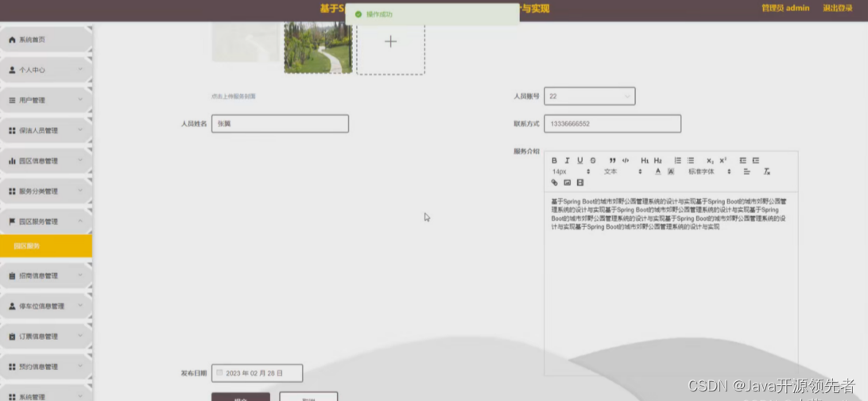Toggle underline formatting in the editor
The width and height of the screenshot is (868, 401).
pyautogui.click(x=580, y=160)
